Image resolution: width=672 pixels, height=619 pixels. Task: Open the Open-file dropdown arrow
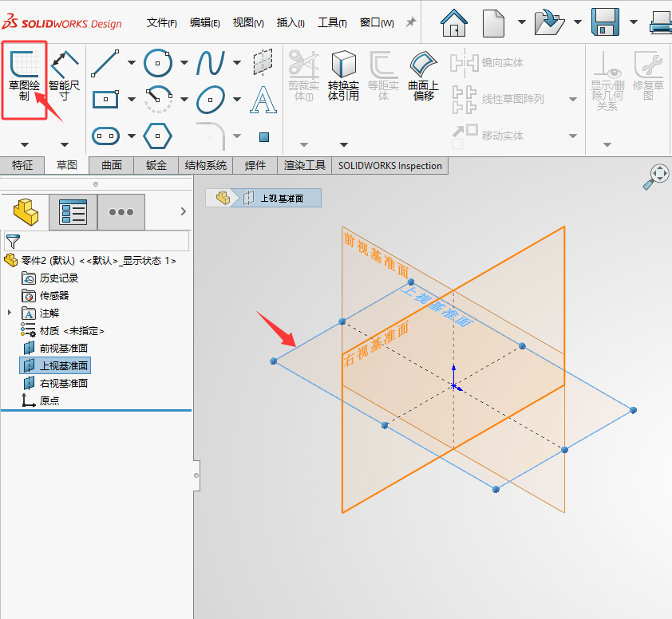(578, 22)
